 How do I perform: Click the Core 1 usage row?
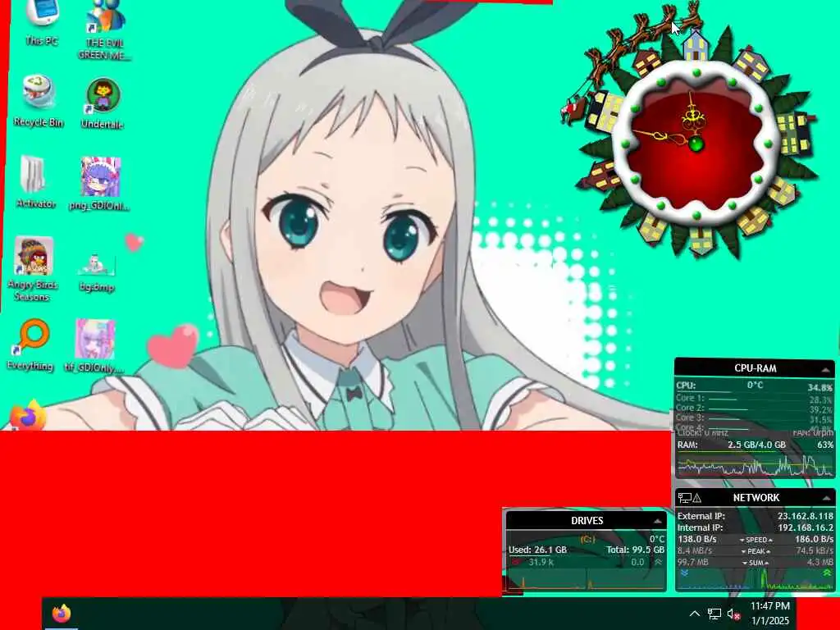pos(755,399)
